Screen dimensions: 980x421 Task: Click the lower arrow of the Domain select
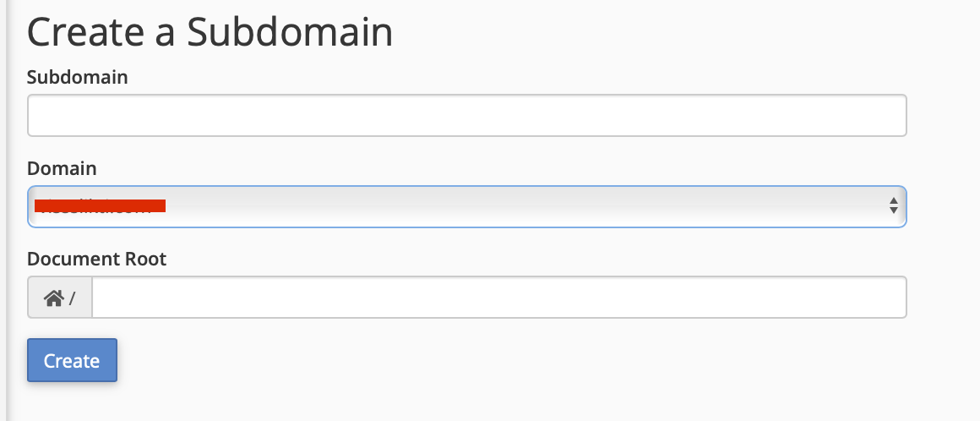coord(893,210)
